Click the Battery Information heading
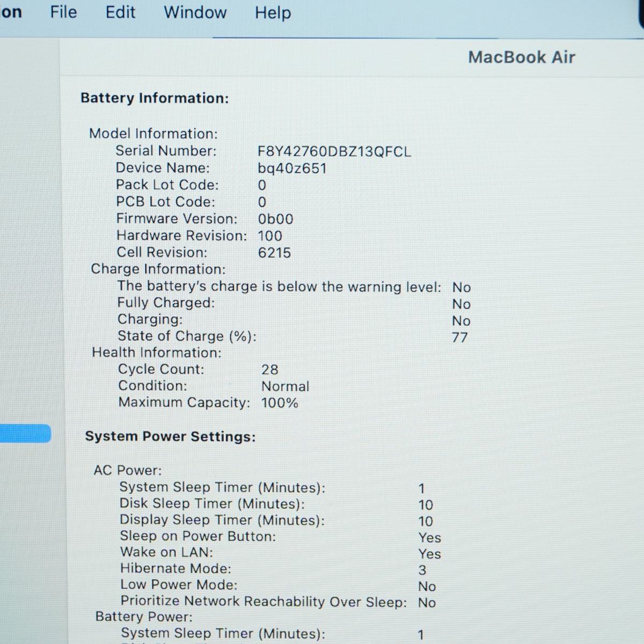This screenshot has width=644, height=644. point(155,98)
